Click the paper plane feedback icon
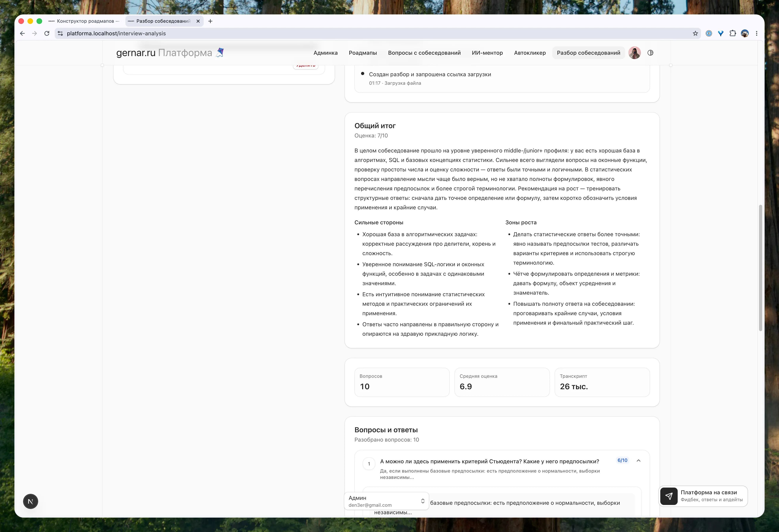 (x=669, y=496)
